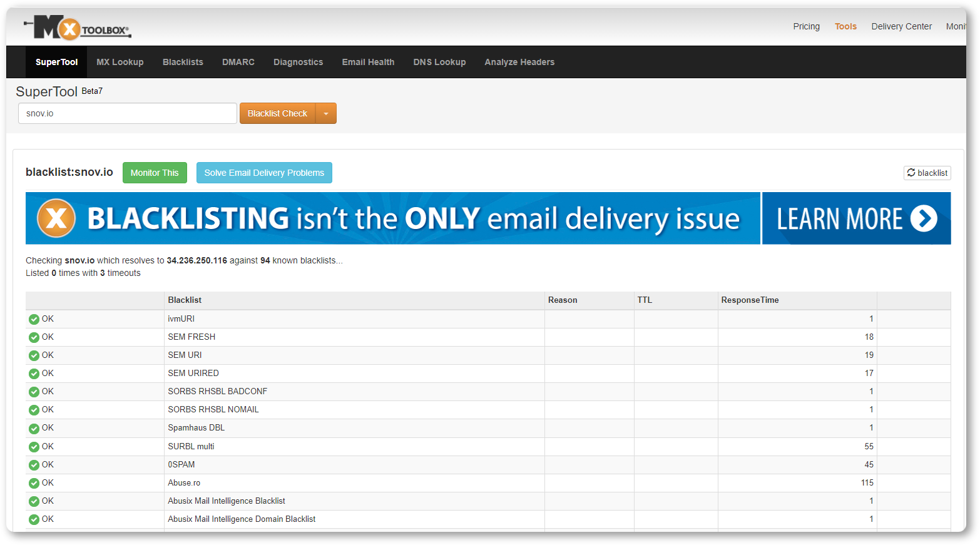Open the Tools link in the header
The image size is (980, 545).
coord(845,26)
